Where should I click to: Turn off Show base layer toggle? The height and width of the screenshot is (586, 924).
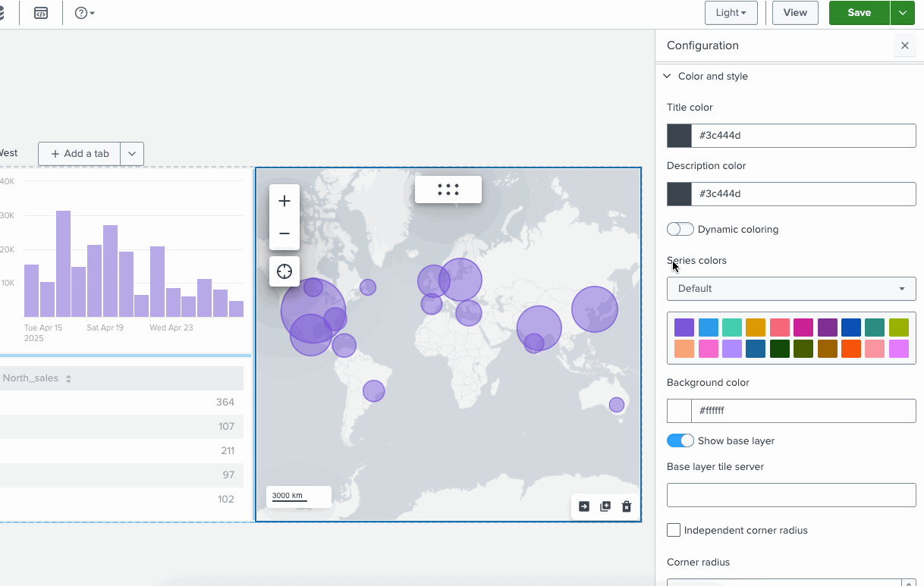[x=680, y=440]
